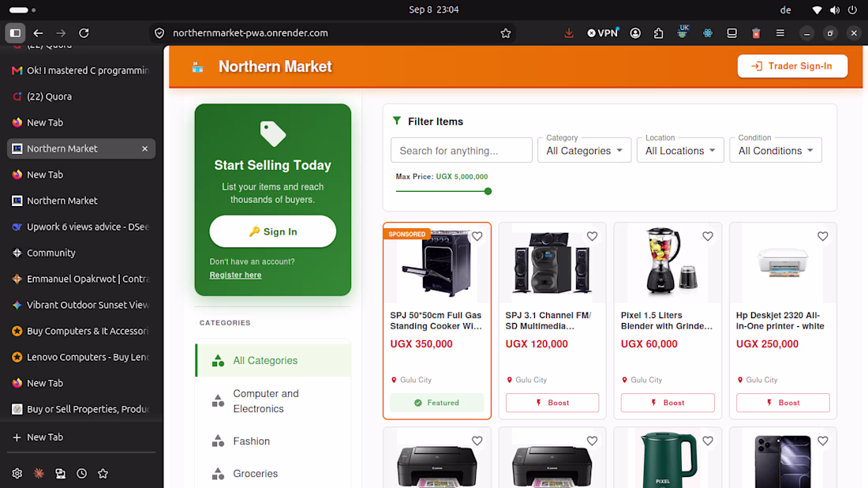Favorite the smartphone item heart
This screenshot has height=488, width=868.
pyautogui.click(x=822, y=441)
